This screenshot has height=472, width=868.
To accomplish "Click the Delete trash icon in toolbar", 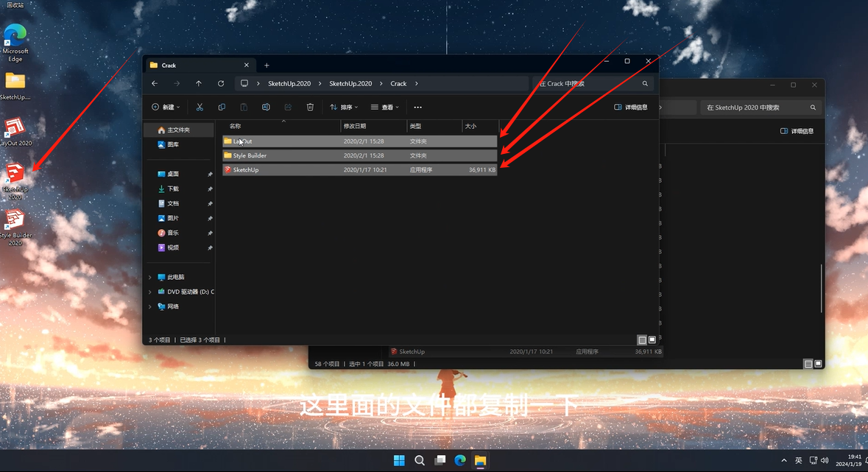I will pos(310,107).
